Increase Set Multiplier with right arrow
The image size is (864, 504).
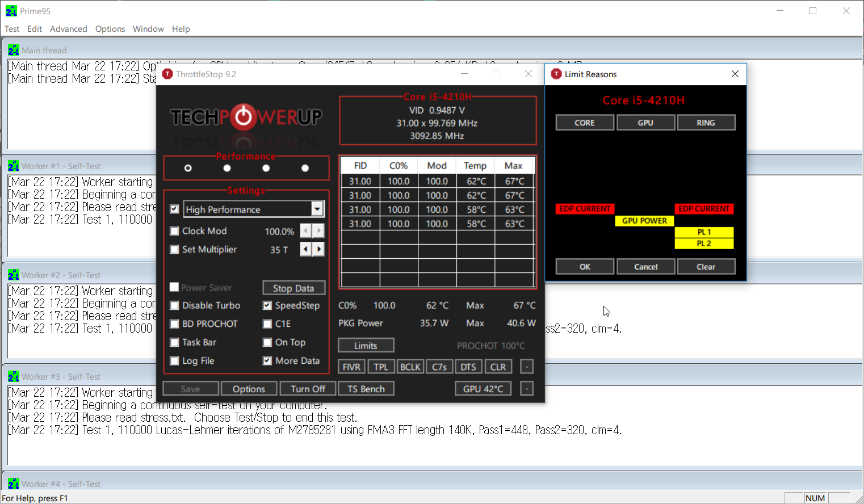pos(319,249)
